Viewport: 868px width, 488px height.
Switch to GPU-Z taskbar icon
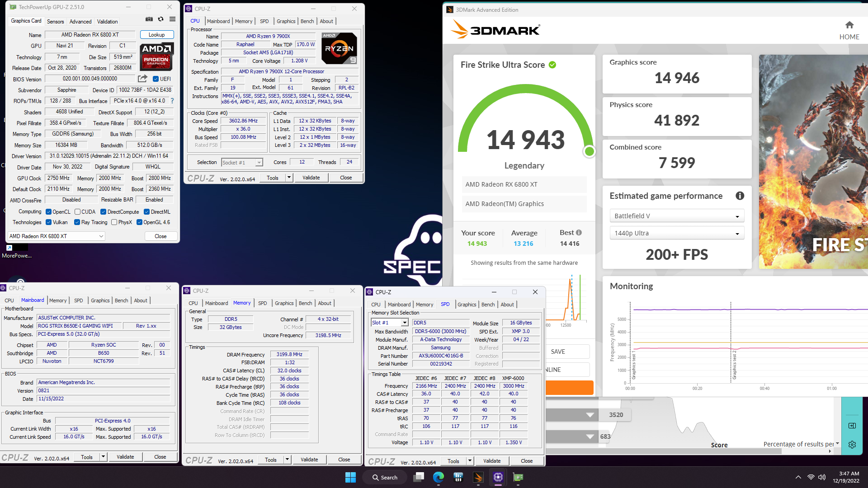(x=518, y=477)
